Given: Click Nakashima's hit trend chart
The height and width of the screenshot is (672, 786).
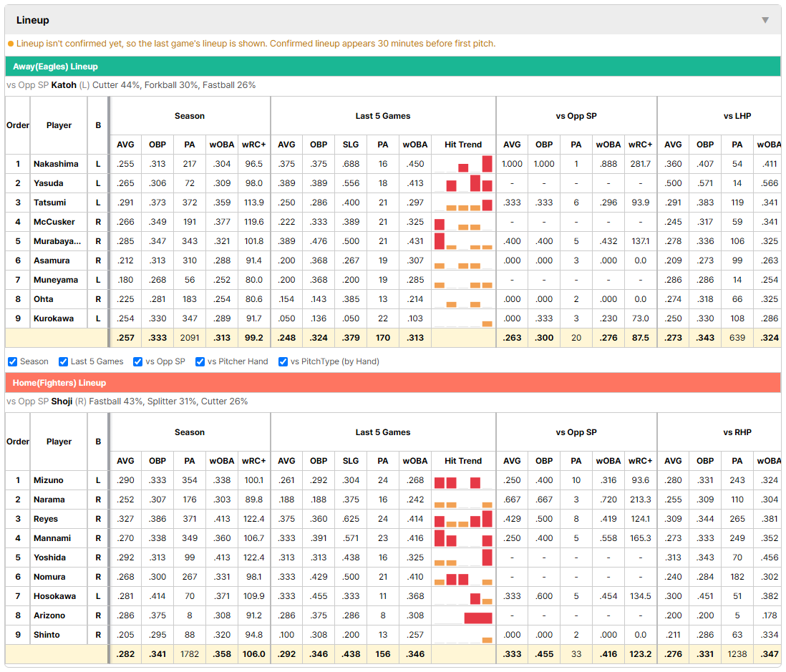Looking at the screenshot, I should 463,164.
